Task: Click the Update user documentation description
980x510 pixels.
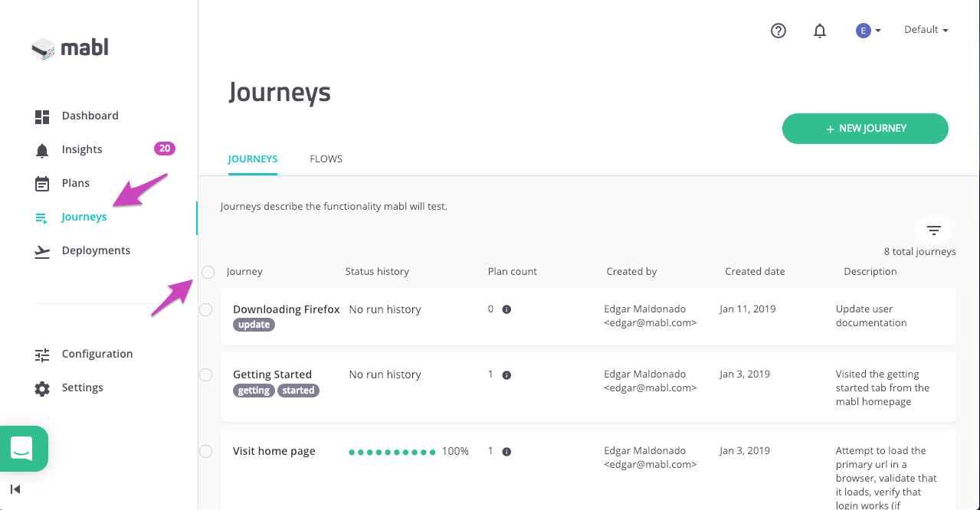Action: tap(871, 316)
